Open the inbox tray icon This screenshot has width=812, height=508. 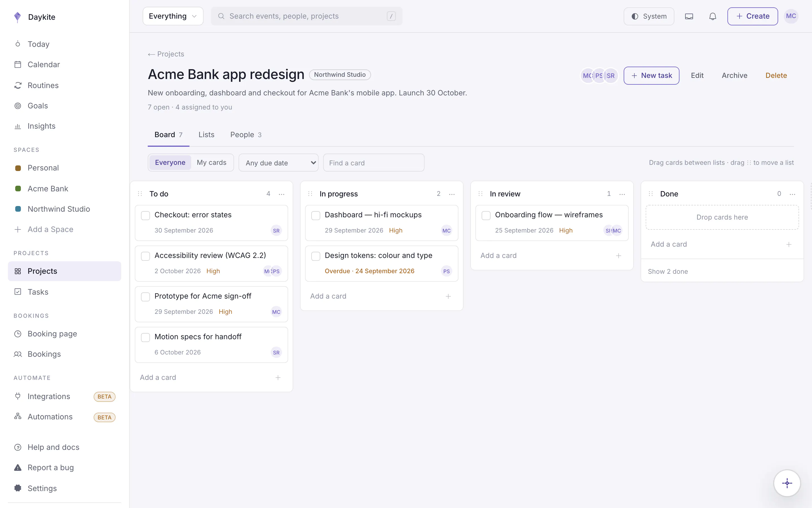pos(689,16)
